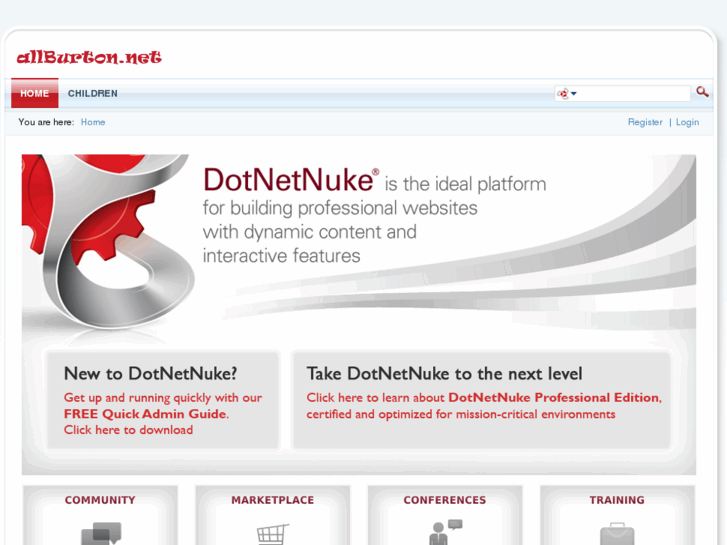Click the allBurton.net site logo
This screenshot has width=727, height=545.
[89, 57]
